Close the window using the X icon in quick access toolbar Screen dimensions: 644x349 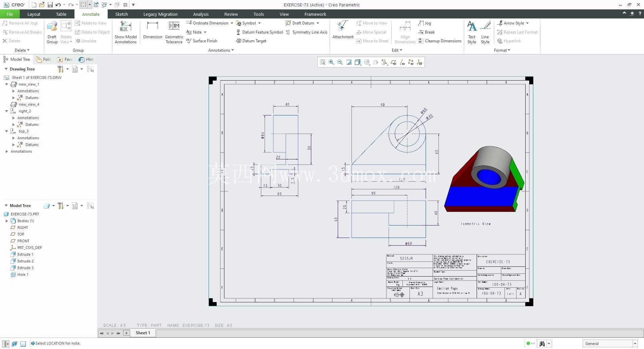pos(125,5)
